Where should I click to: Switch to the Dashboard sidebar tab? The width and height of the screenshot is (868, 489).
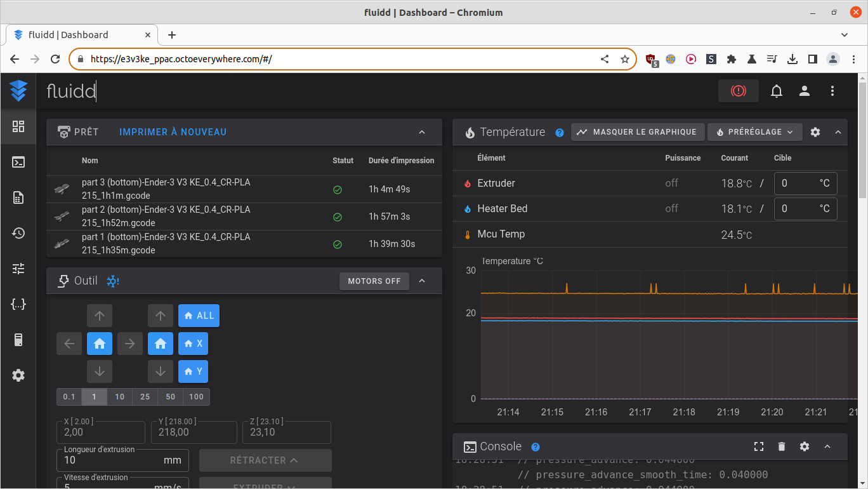18,126
